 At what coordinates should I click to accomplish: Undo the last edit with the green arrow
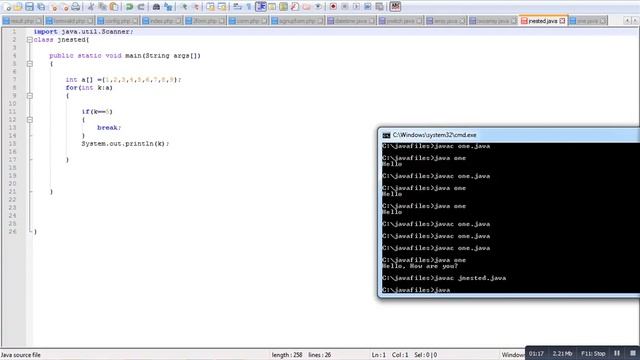tap(129, 7)
